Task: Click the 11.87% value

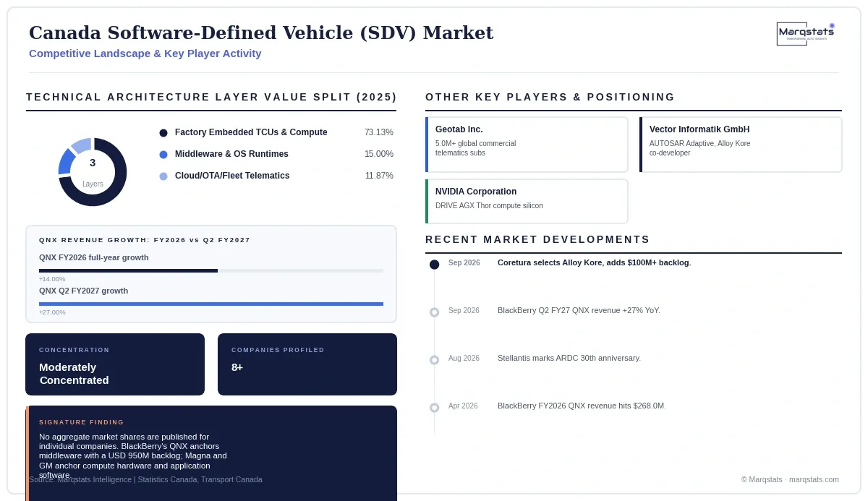Action: pos(379,176)
